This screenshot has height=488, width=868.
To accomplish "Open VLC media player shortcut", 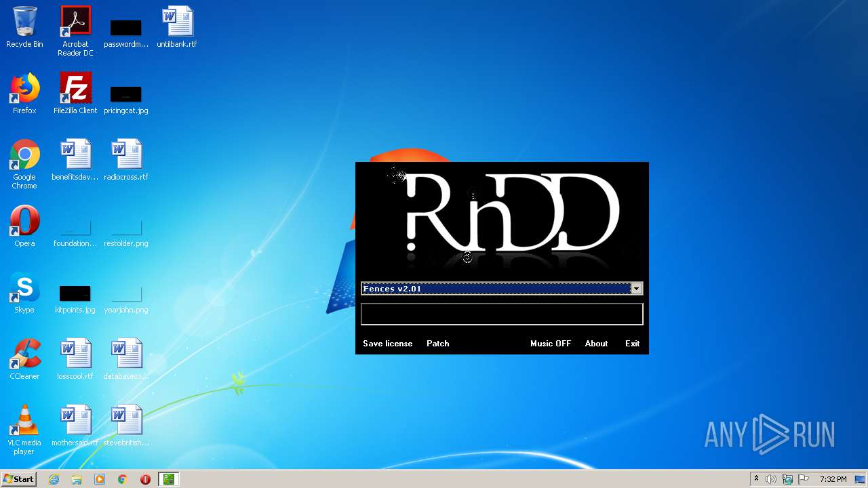I will tap(24, 430).
